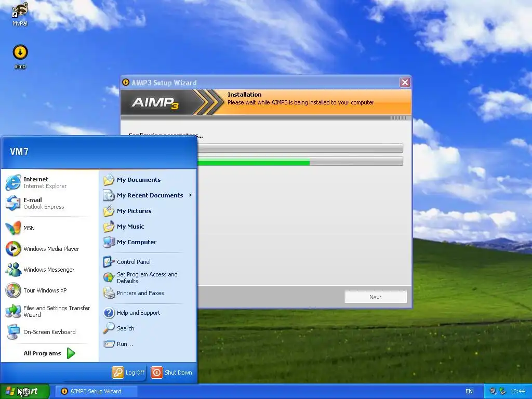Click Next in AIMP3 Setup Wizard
The height and width of the screenshot is (399, 532).
376,297
